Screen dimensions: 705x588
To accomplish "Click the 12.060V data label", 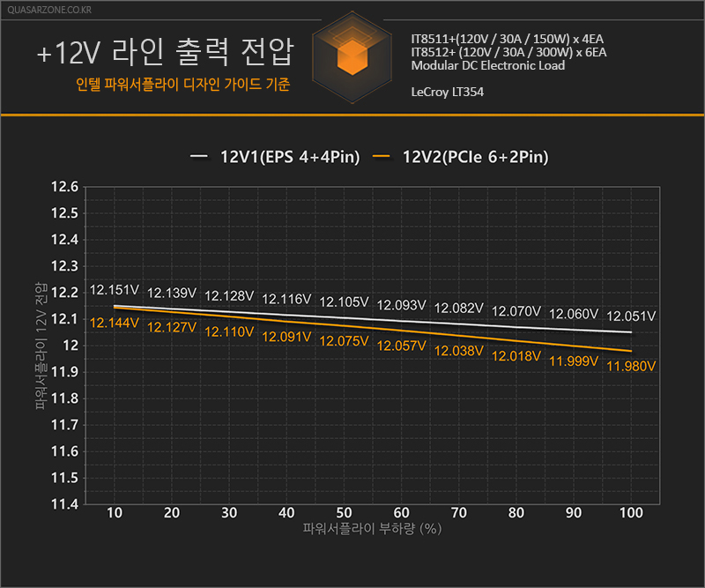I will 574,314.
